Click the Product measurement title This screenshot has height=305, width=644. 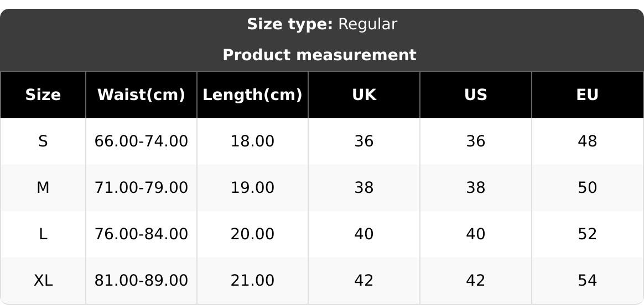319,55
